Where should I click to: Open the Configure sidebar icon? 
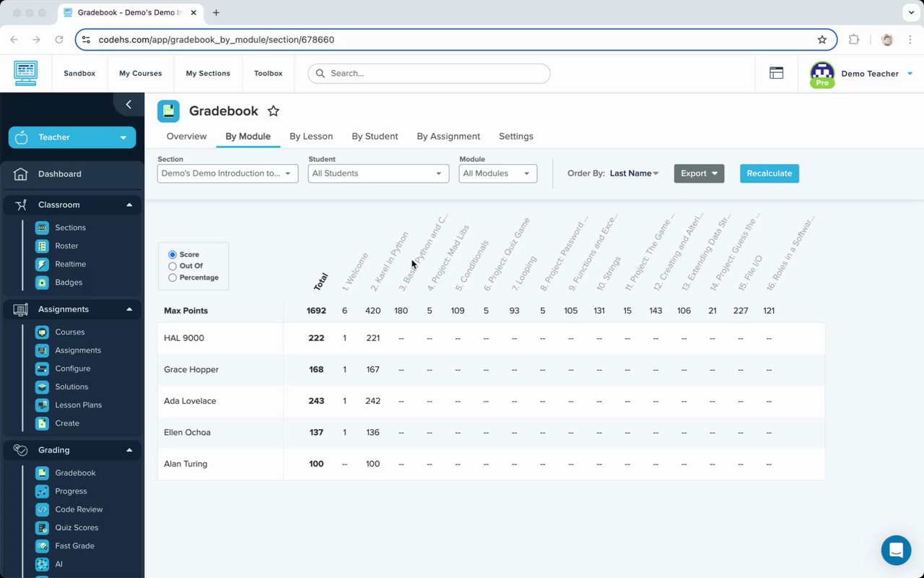tap(42, 368)
